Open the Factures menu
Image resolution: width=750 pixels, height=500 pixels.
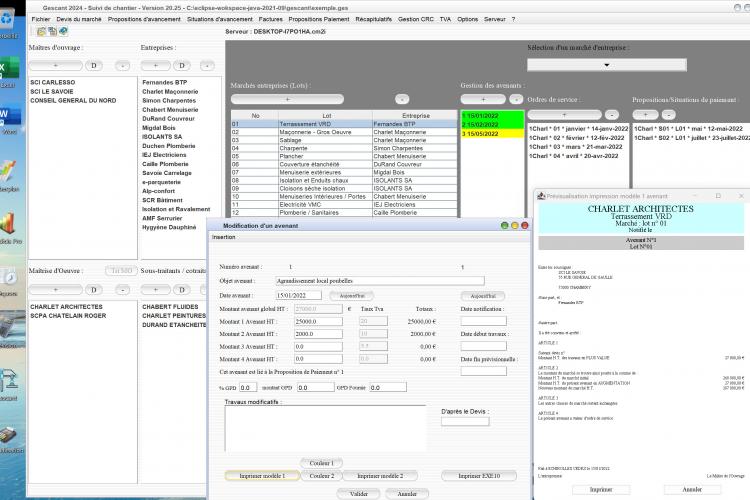click(x=271, y=19)
